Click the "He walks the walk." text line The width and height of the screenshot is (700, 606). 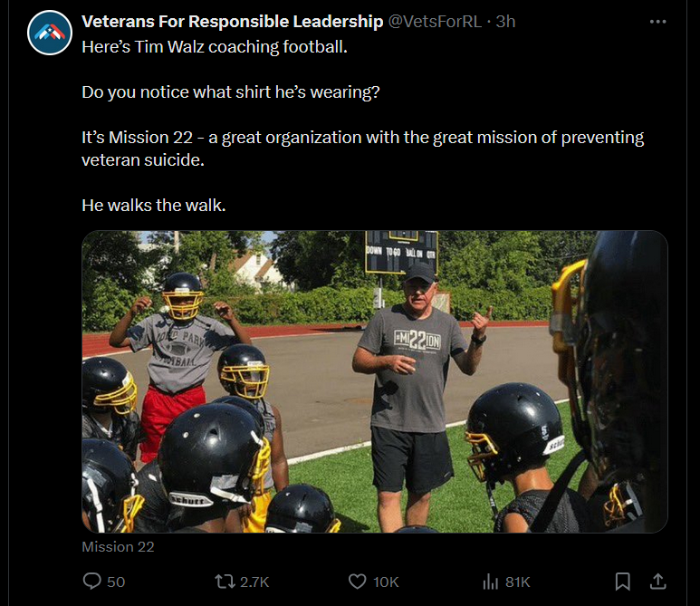pos(153,205)
